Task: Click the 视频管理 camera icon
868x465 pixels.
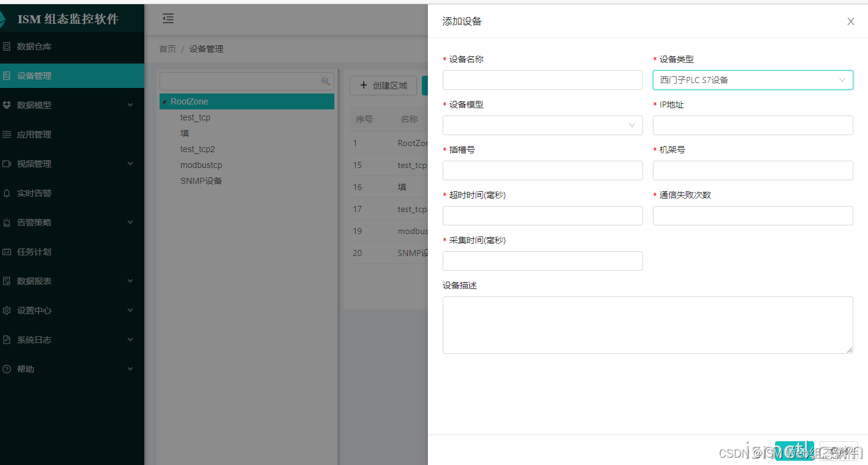Action: [7, 164]
